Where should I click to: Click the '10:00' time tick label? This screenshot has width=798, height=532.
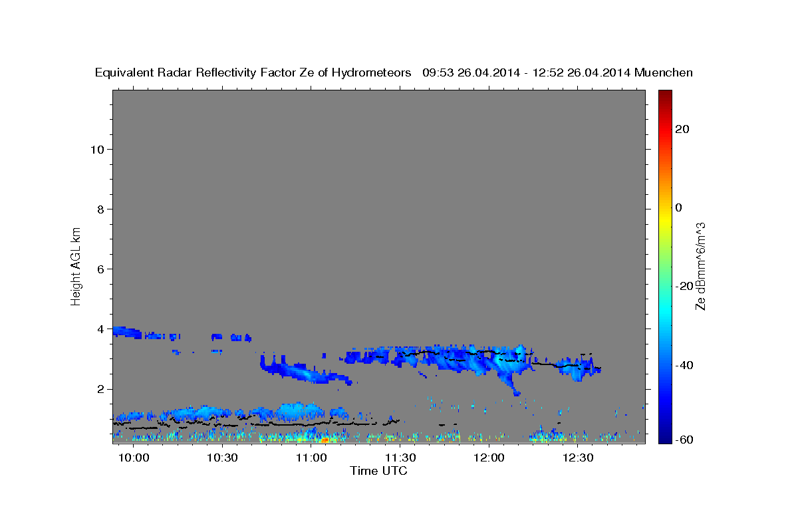tap(134, 458)
